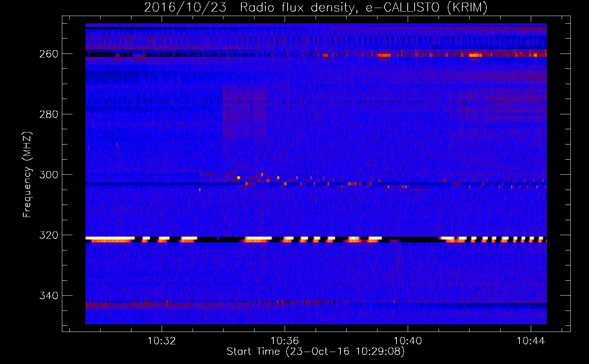Screen dimensions: 589x364
Task: Click the 340 frequency tick label
Action: [48, 296]
